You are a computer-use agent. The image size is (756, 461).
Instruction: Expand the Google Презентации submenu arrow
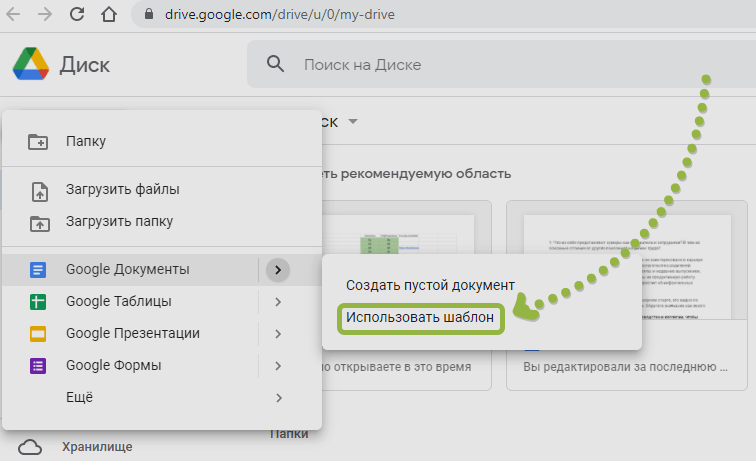pyautogui.click(x=278, y=333)
